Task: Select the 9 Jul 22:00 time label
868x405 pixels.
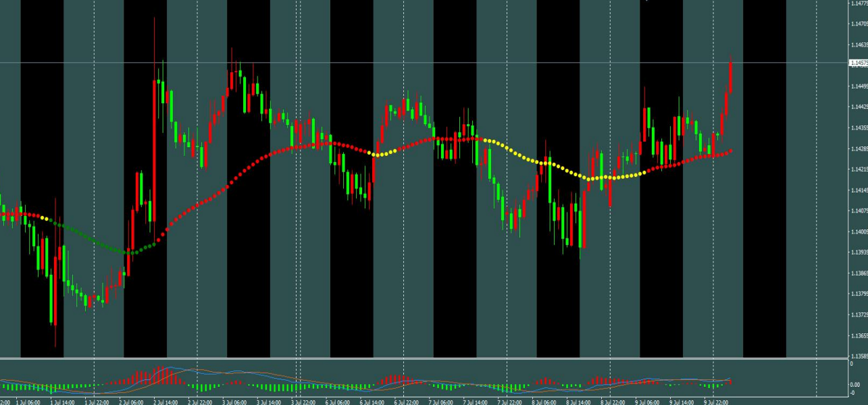Action: click(716, 402)
